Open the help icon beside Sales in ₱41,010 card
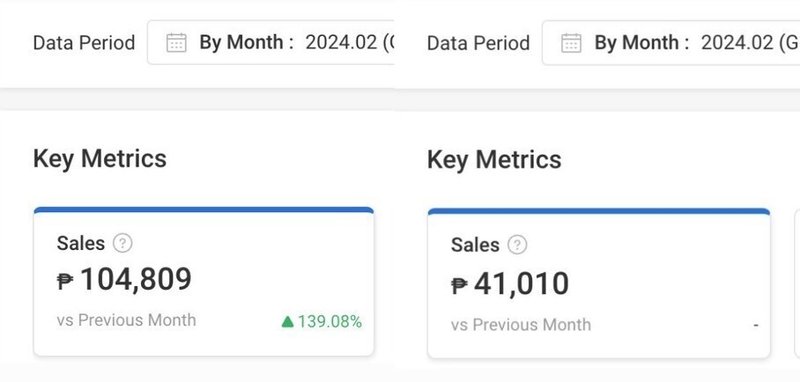 tap(517, 245)
